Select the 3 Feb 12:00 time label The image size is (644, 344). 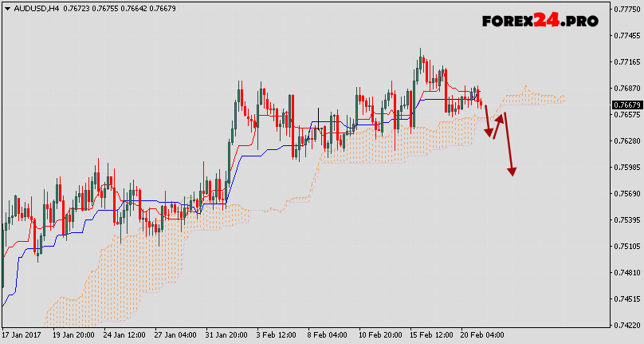tap(277, 335)
